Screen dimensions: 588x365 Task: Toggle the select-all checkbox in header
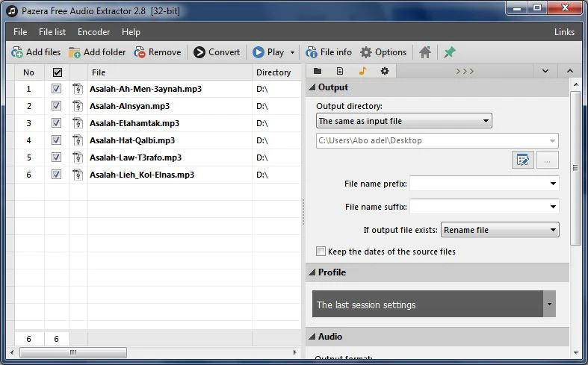point(58,72)
